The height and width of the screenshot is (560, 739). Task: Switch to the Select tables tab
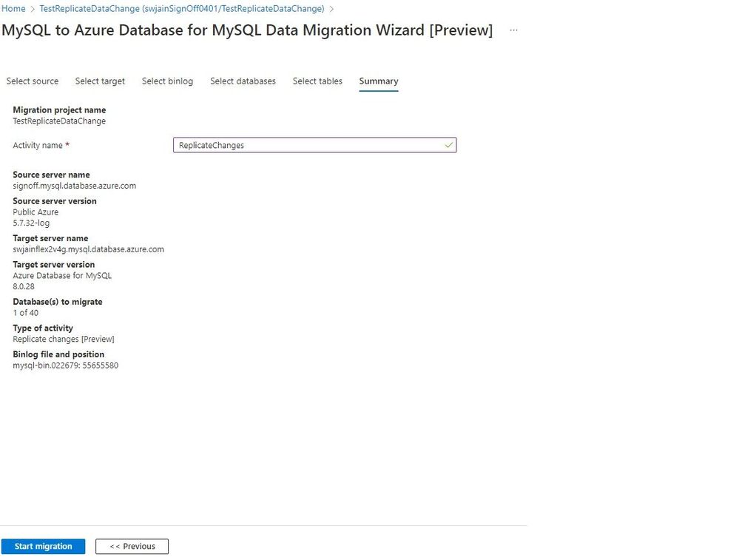coord(317,81)
